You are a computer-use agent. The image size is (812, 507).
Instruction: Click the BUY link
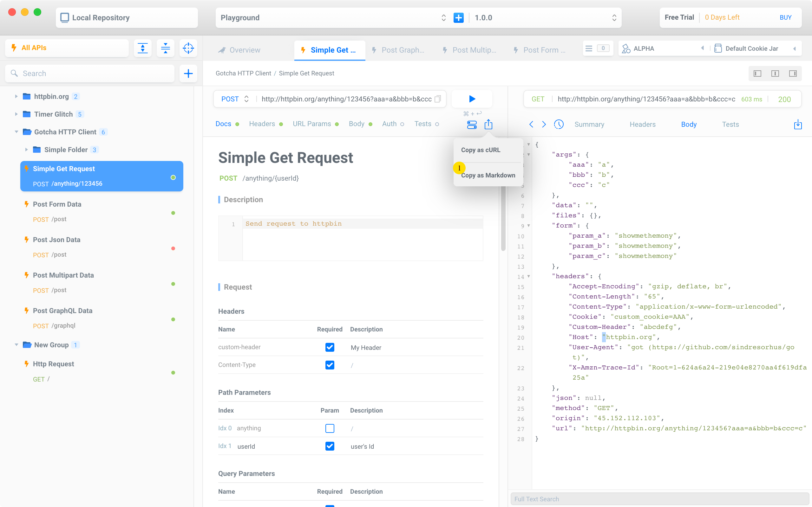click(785, 18)
